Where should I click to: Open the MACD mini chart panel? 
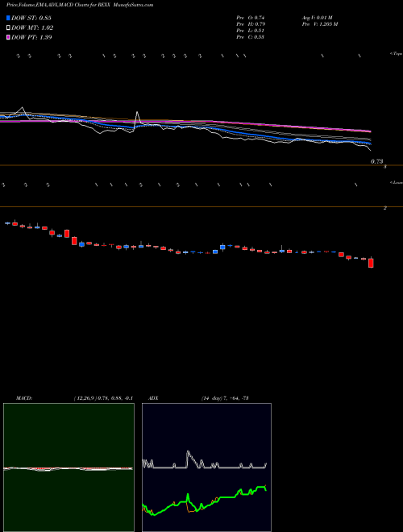pos(69,468)
